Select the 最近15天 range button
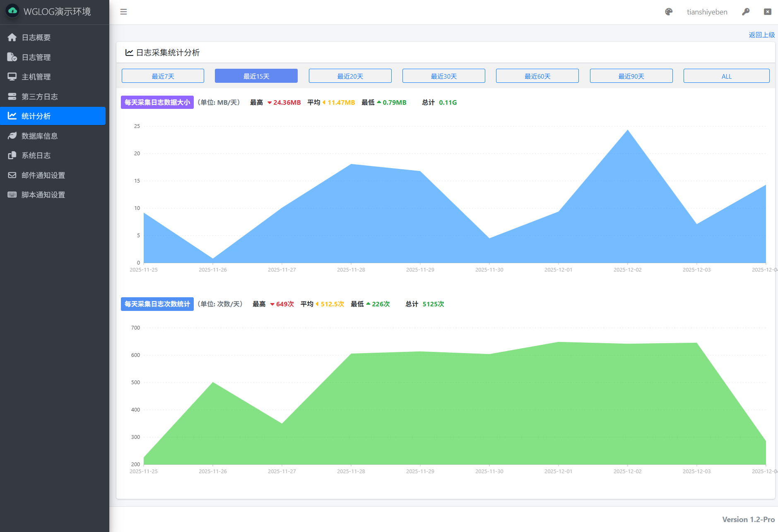 point(256,76)
